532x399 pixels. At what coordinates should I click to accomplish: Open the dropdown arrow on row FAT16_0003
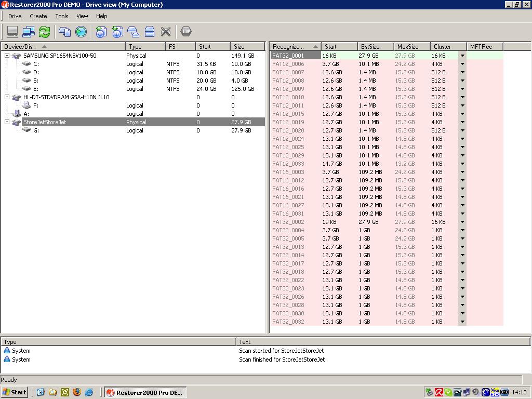462,172
